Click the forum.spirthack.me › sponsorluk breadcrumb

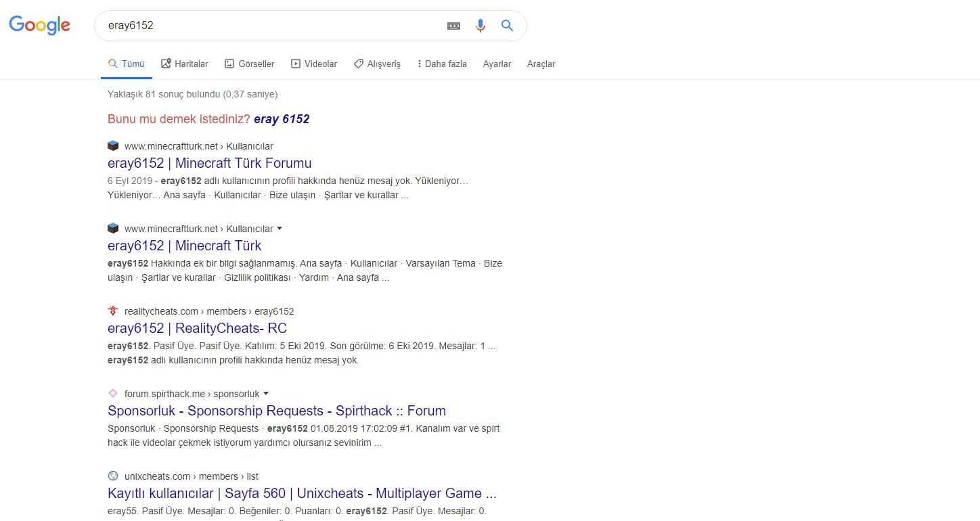click(x=192, y=394)
